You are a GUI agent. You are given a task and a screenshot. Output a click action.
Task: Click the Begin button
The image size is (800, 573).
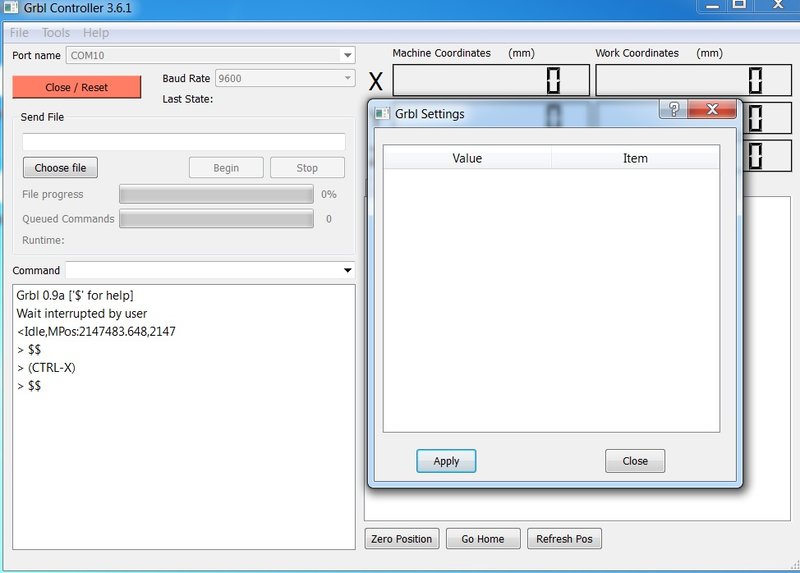(226, 168)
